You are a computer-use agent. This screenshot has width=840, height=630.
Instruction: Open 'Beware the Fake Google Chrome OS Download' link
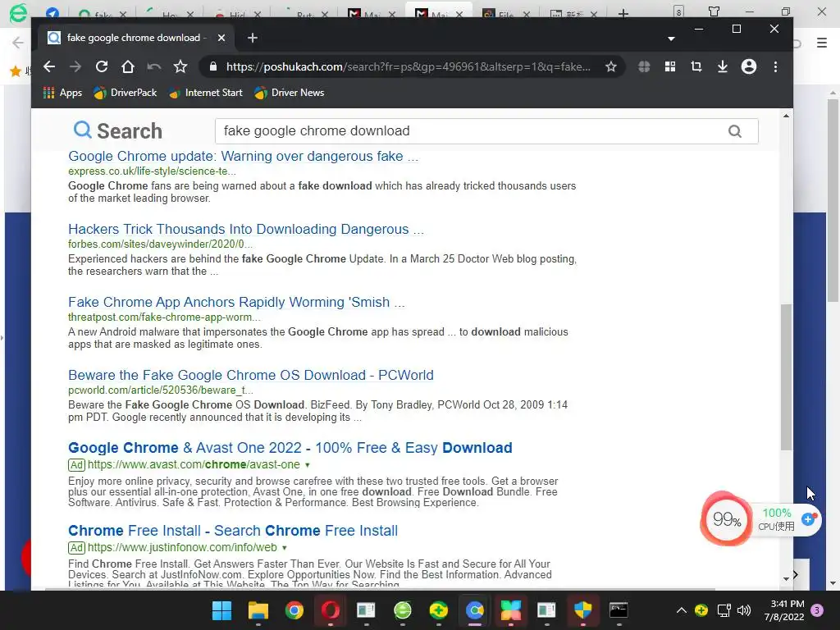point(251,375)
